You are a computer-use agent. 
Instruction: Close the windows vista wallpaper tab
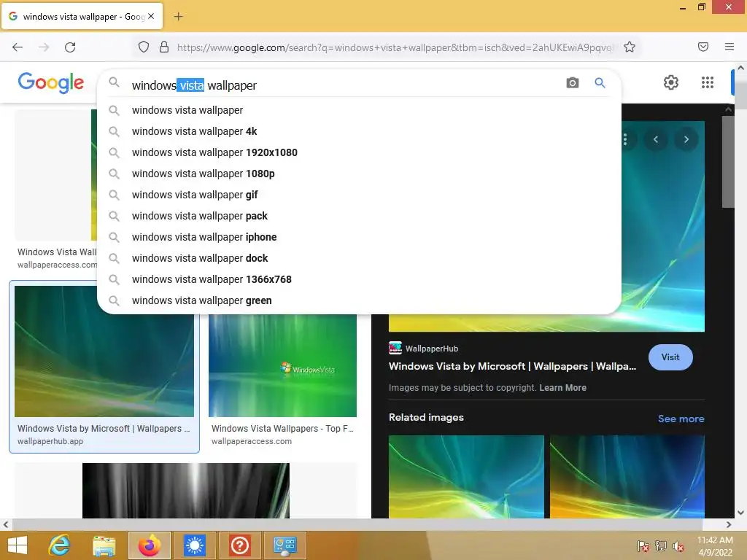151,16
